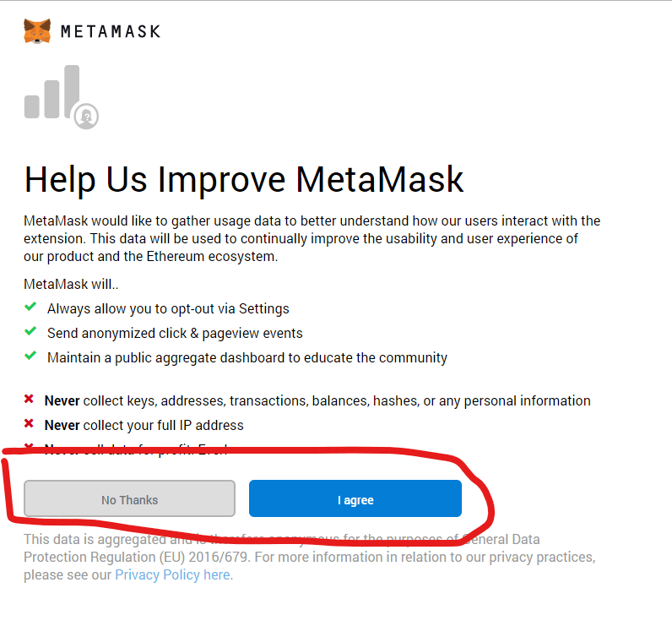The width and height of the screenshot is (672, 626).
Task: Click the Help Us Improve MetaMask heading
Action: click(x=243, y=180)
